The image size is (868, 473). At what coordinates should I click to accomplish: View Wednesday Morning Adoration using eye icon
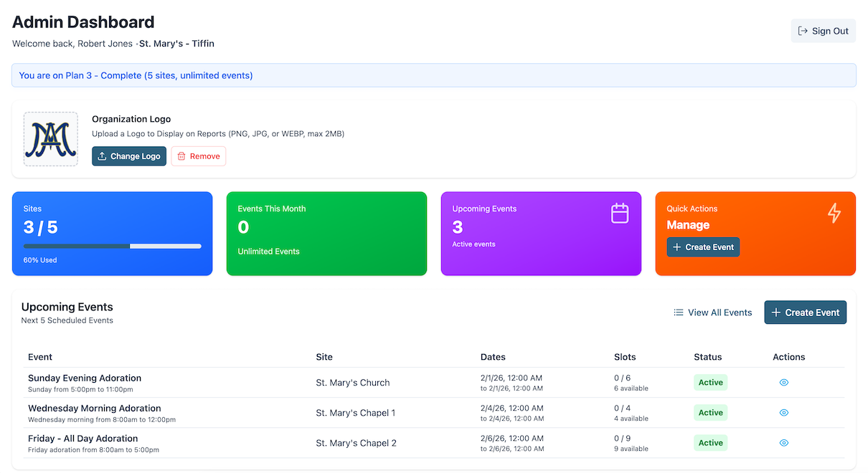click(x=783, y=413)
